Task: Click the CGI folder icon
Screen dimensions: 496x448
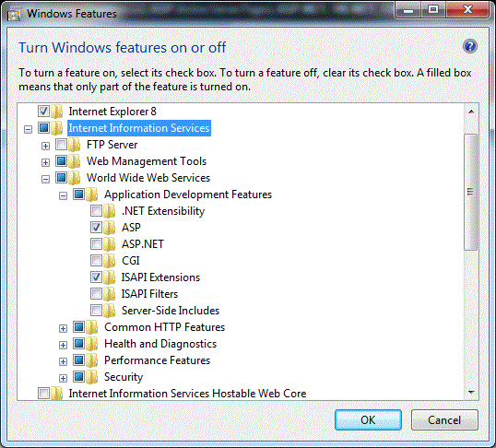Action: pos(110,261)
